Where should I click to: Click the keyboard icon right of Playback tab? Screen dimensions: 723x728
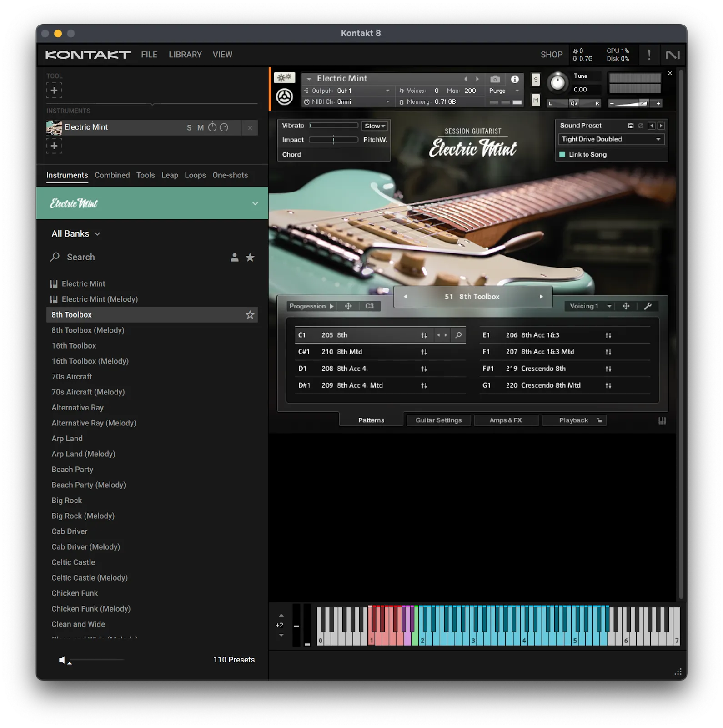[662, 421]
